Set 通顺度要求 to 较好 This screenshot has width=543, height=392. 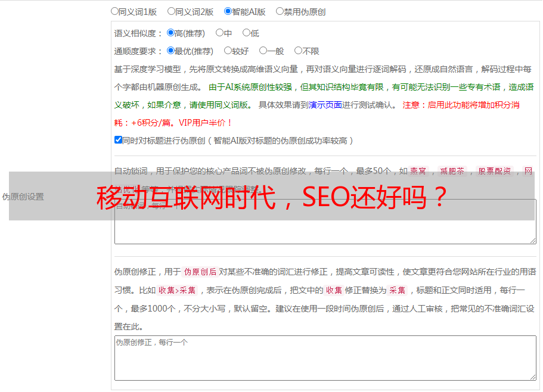click(x=228, y=51)
